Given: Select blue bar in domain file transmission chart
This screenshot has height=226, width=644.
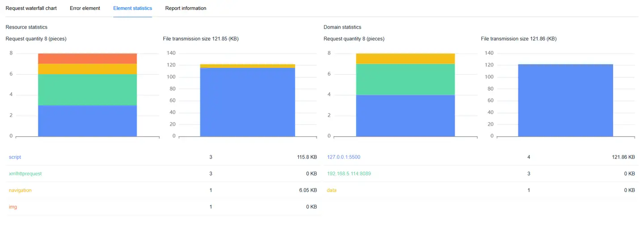Looking at the screenshot, I should pos(565,100).
